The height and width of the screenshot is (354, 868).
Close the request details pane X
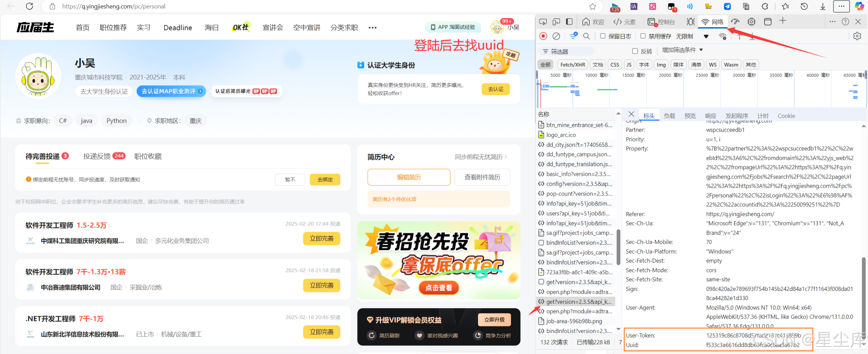point(631,114)
